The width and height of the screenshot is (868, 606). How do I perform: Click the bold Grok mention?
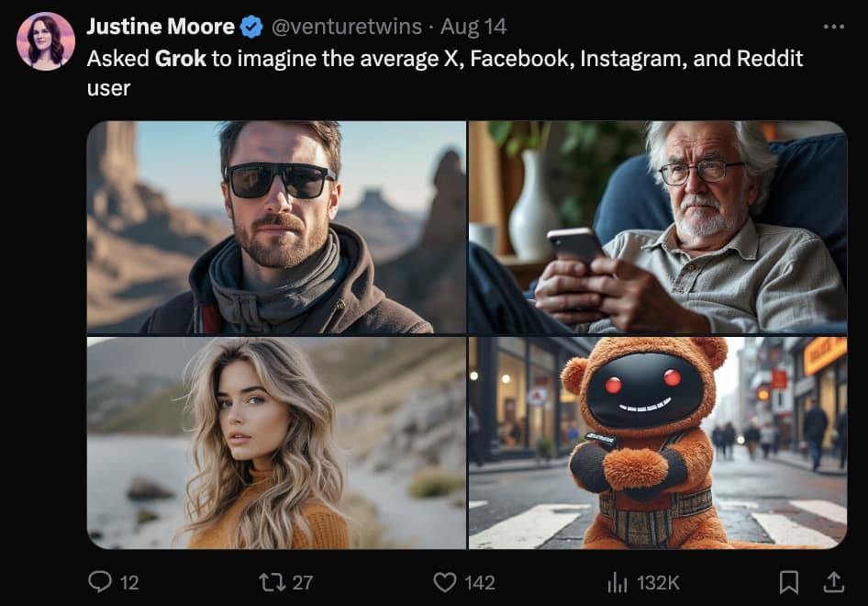pyautogui.click(x=181, y=59)
